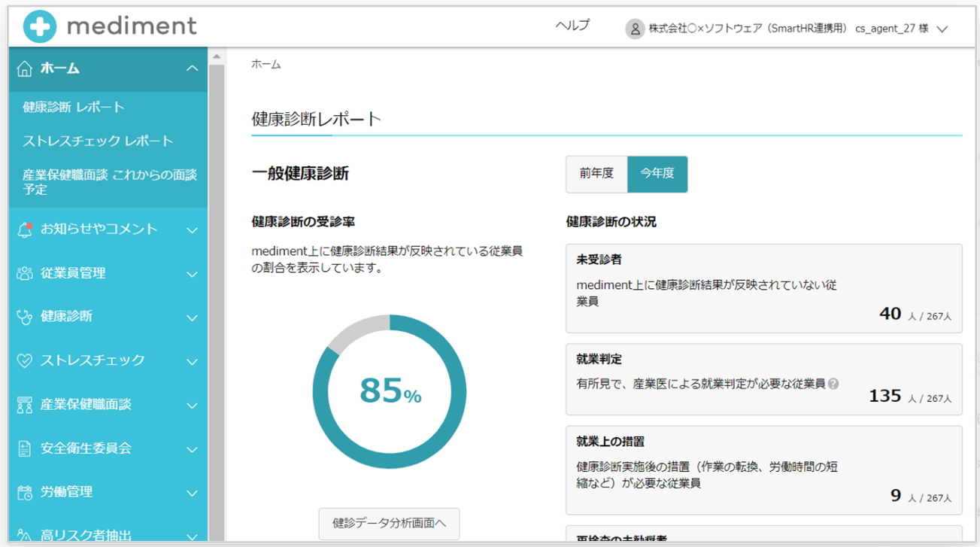Click the 一般健康診断 heading

[x=300, y=174]
